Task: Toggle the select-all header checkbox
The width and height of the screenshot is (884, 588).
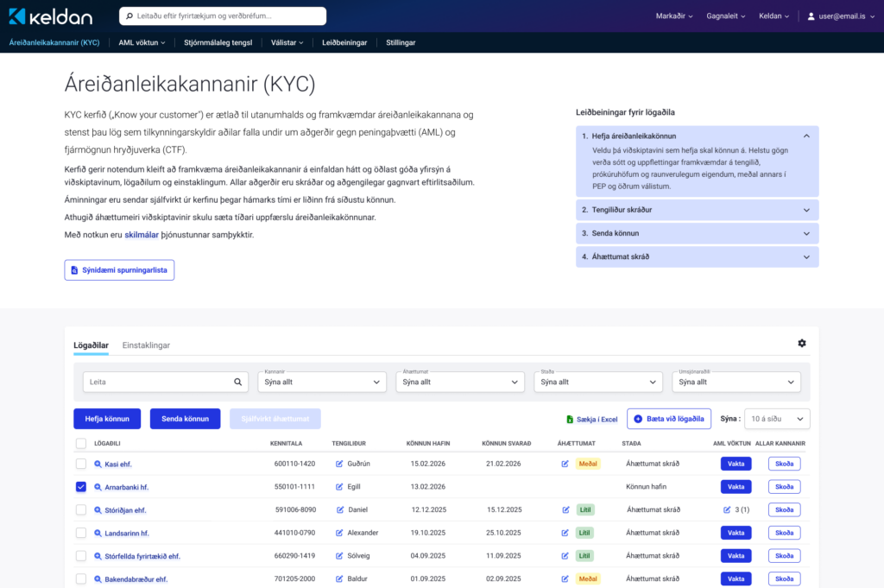Action: pos(81,444)
